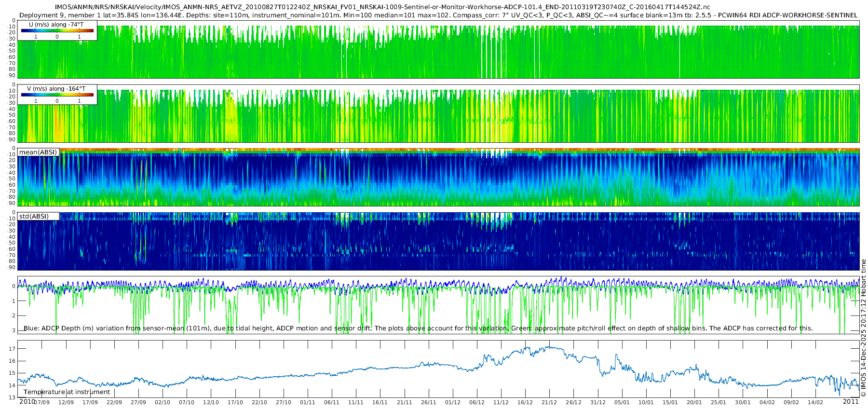The height and width of the screenshot is (410, 868).
Task: Select the 'V (m/s) along -164°T' legend label
Action: pos(56,88)
